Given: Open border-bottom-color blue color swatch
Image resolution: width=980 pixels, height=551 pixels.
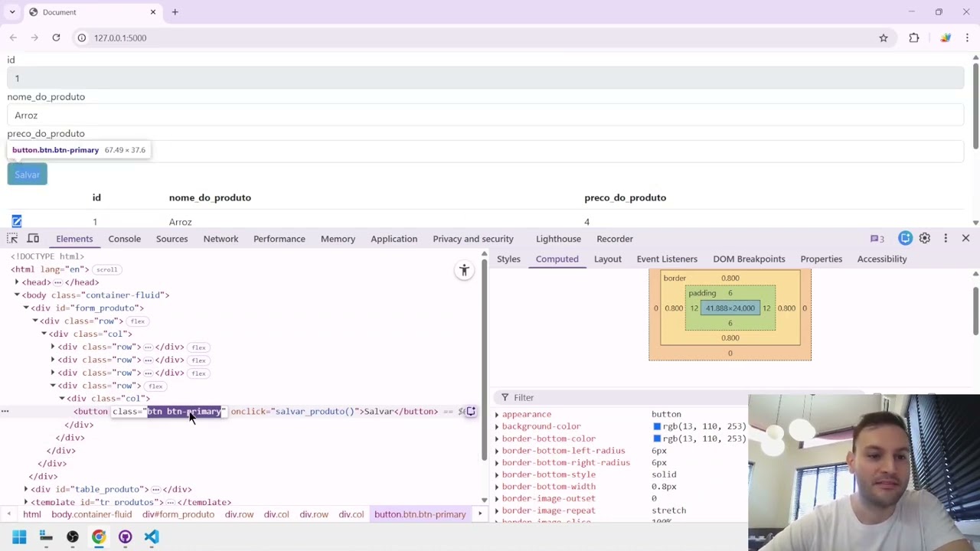Looking at the screenshot, I should pos(657,439).
